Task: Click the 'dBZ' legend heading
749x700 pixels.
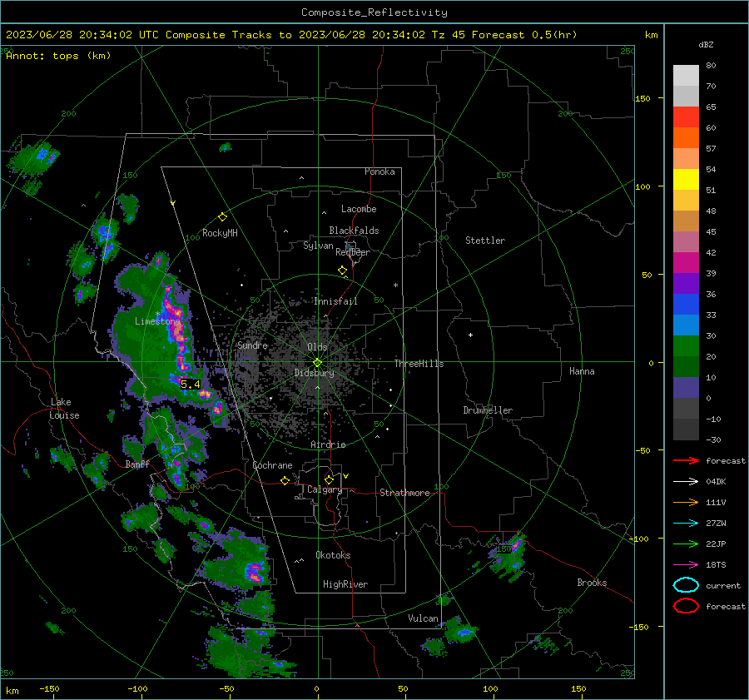Action: tap(706, 44)
